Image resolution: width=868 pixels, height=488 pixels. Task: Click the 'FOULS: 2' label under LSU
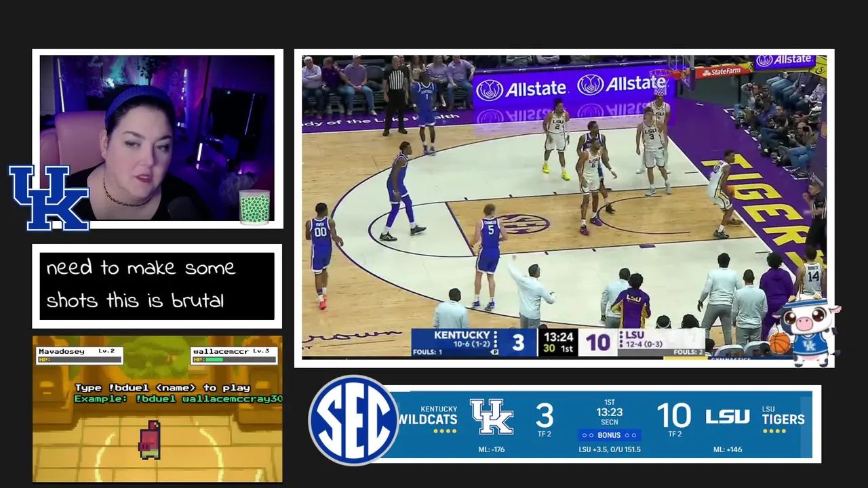pos(688,352)
